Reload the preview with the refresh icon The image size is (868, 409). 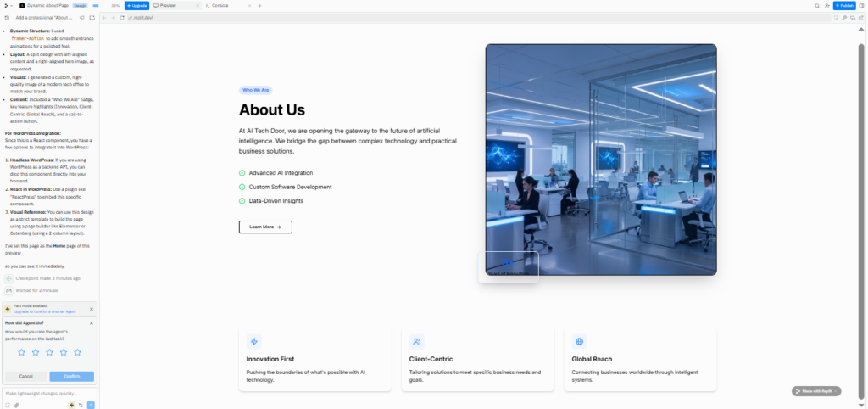click(121, 17)
